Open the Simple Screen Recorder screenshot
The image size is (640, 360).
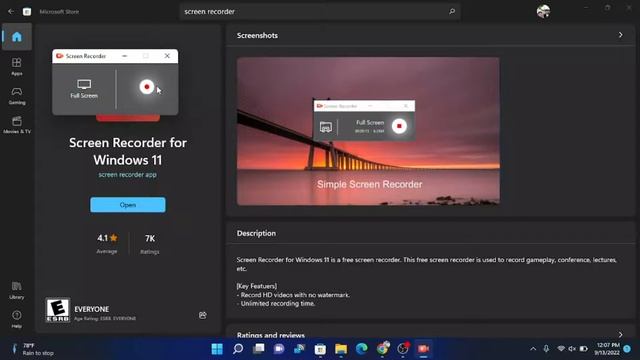click(368, 131)
